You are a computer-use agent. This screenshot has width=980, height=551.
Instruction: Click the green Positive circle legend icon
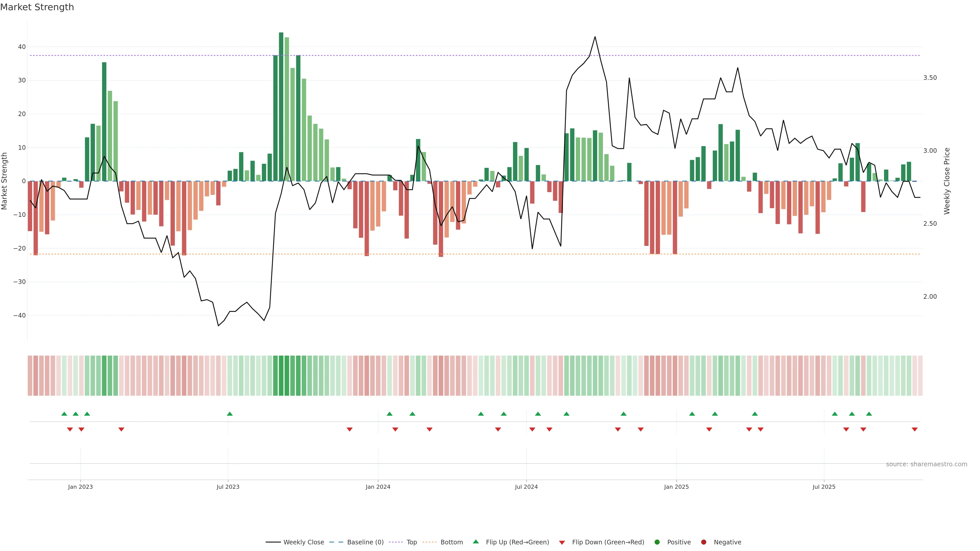coord(657,542)
